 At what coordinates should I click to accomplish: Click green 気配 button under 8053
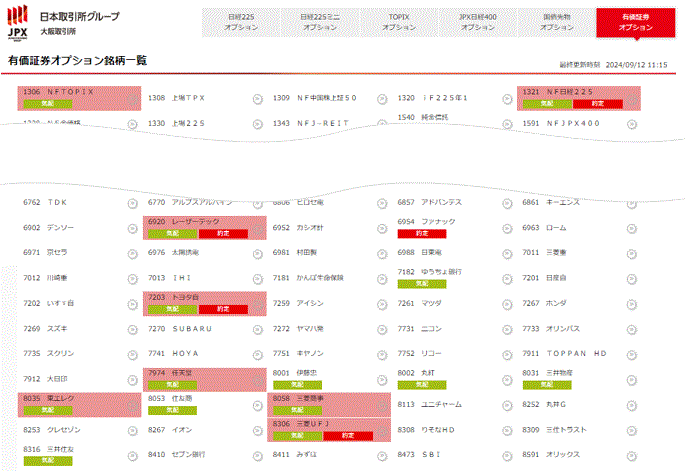(x=172, y=411)
